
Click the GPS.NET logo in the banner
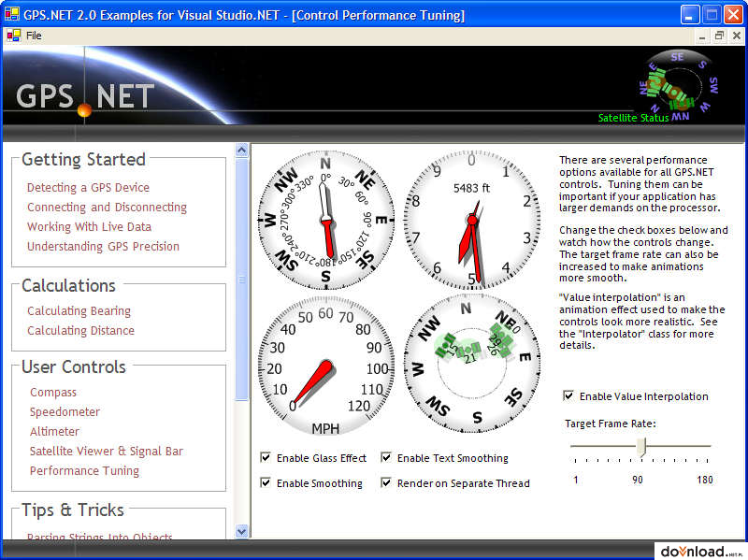86,97
